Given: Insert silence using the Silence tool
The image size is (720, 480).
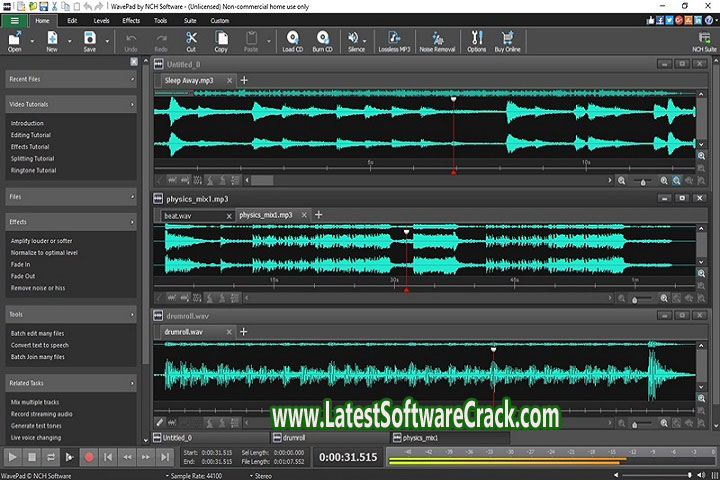Looking at the screenshot, I should [x=356, y=40].
